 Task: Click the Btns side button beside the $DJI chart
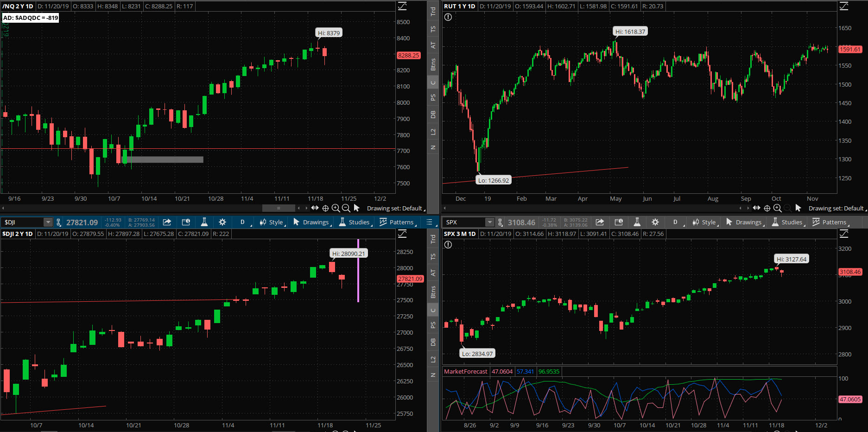(x=433, y=292)
